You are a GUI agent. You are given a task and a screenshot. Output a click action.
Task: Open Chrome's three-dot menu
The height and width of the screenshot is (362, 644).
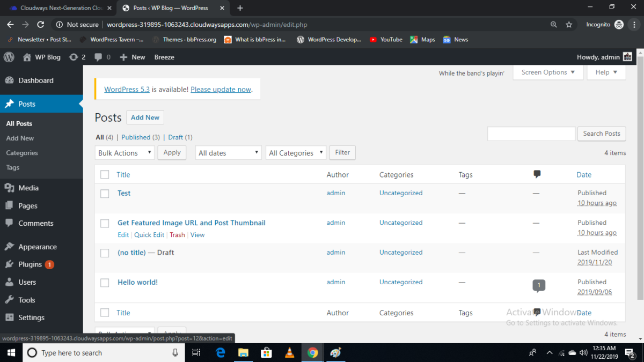click(634, 25)
